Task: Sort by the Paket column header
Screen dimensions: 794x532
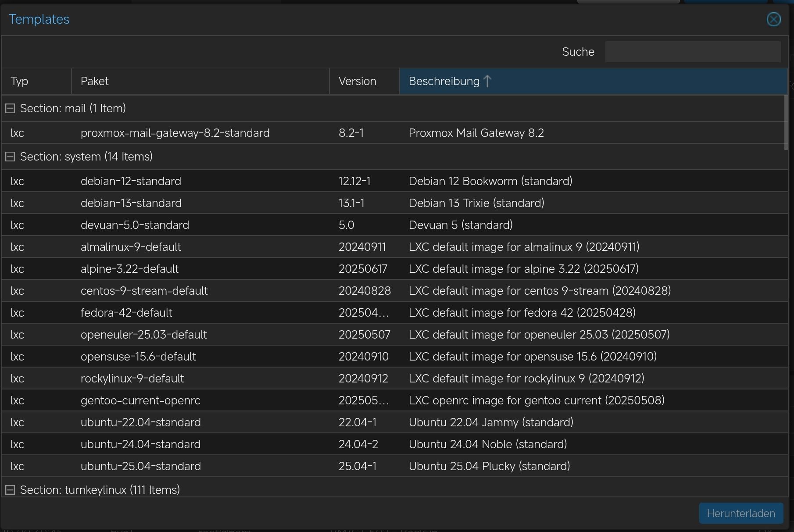Action: (200, 81)
